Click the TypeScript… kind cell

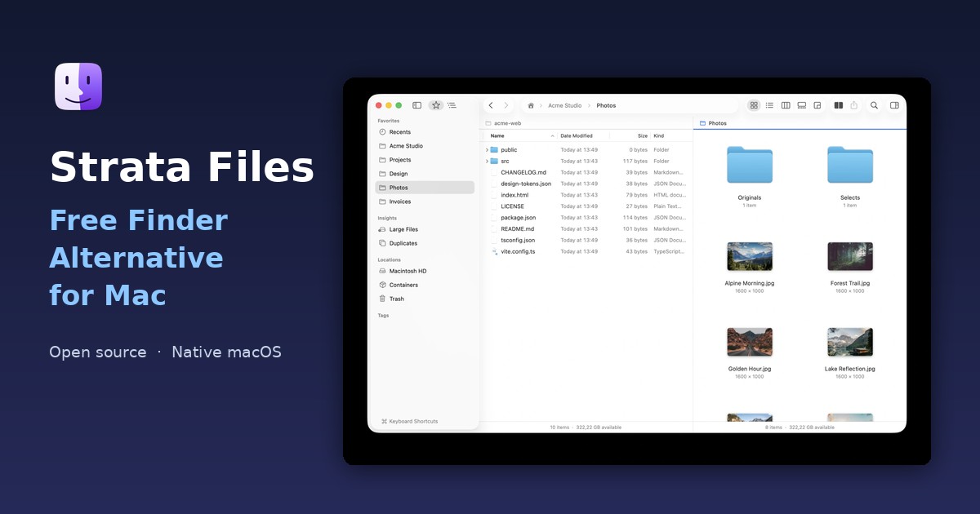tap(669, 252)
